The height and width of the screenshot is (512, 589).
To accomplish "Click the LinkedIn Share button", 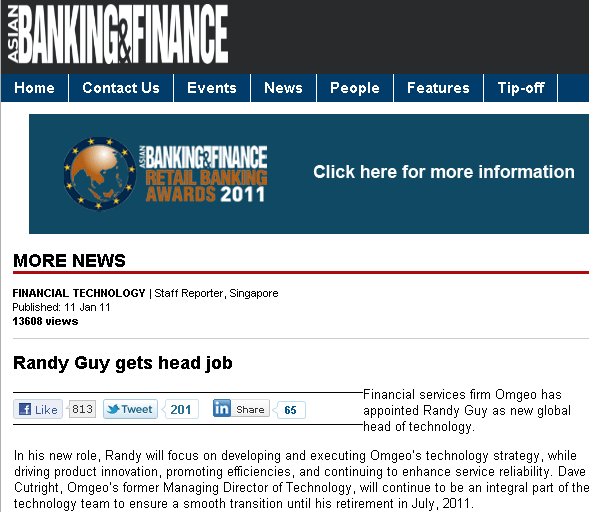I will 250,409.
